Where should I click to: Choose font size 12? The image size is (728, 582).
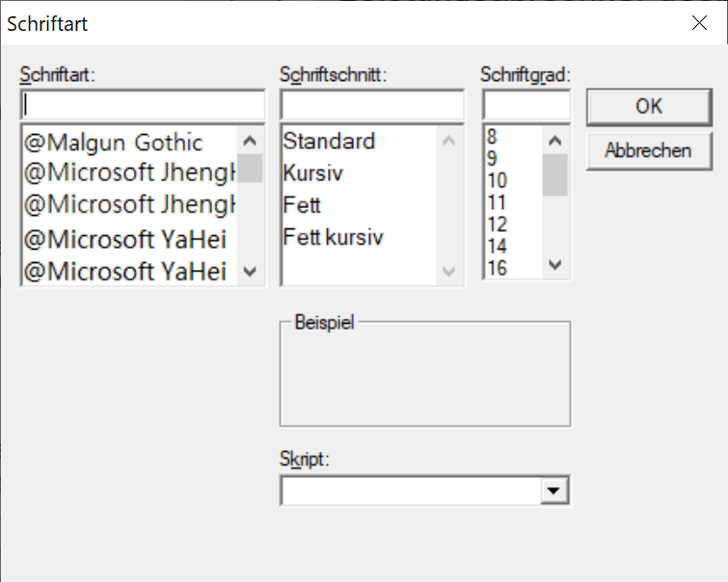(498, 225)
